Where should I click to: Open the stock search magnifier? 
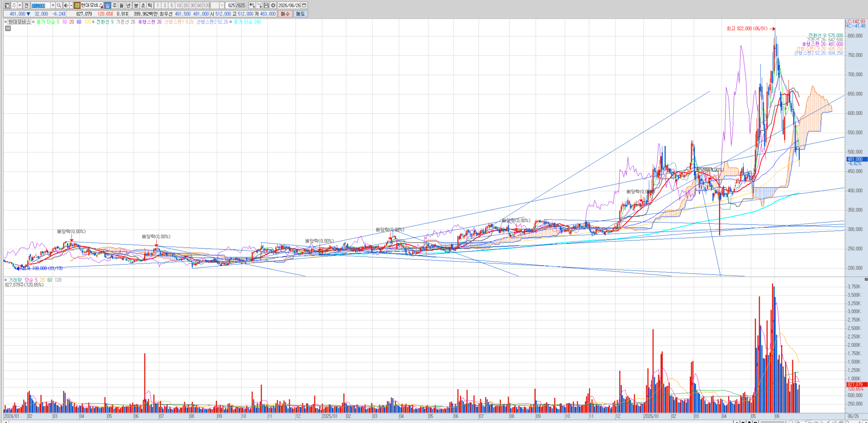pos(59,5)
